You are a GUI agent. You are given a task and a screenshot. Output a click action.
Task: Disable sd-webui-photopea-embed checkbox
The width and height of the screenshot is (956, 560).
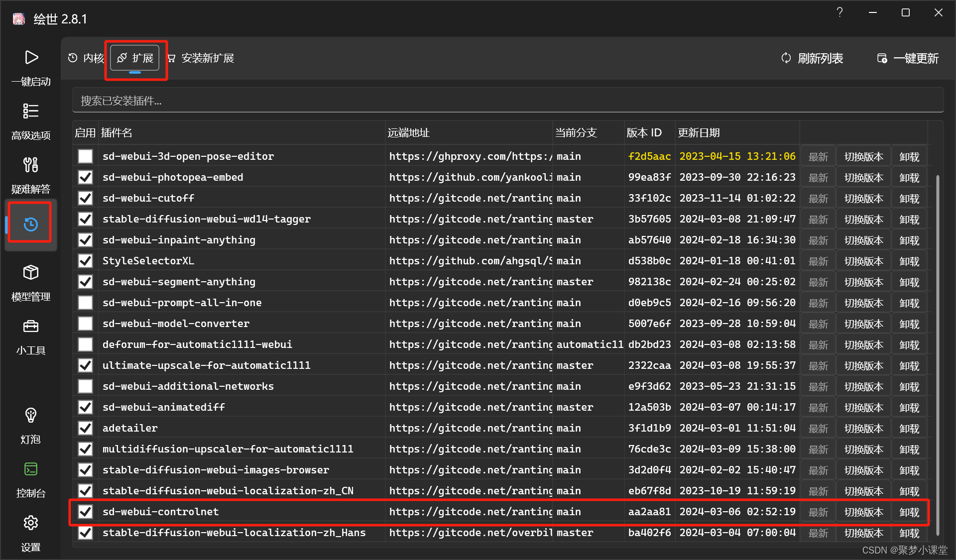coord(85,177)
